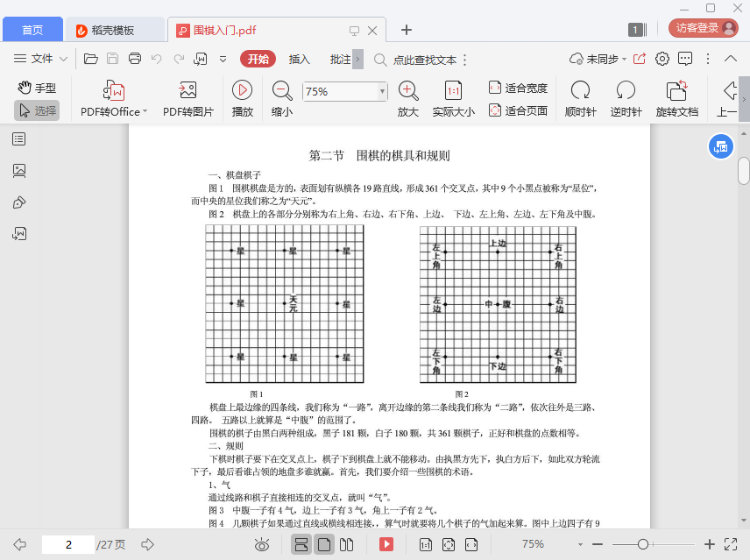
Task: Click the plus zoom in button
Action: (710, 544)
